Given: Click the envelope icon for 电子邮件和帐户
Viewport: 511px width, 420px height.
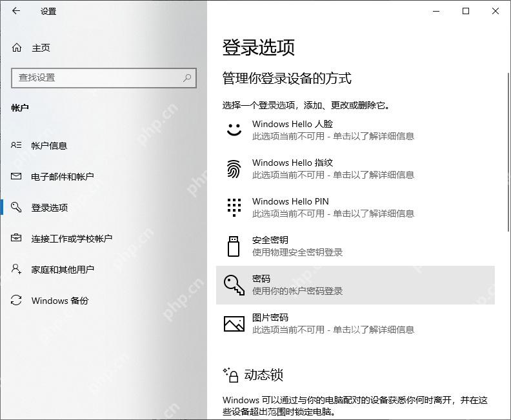Looking at the screenshot, I should point(16,176).
